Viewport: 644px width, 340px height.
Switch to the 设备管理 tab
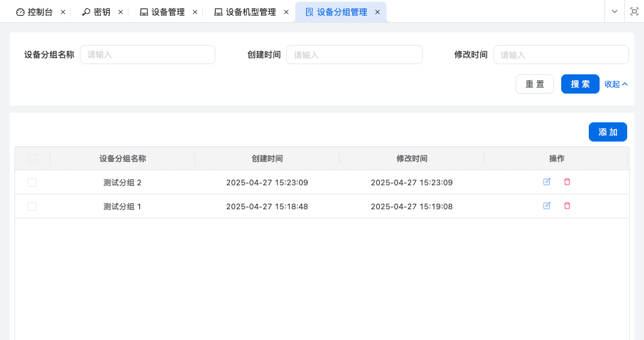[162, 12]
